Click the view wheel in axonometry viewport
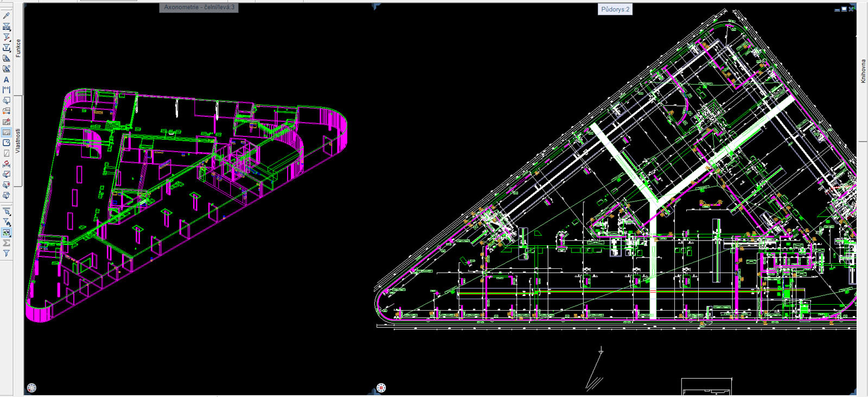The height and width of the screenshot is (397, 868). point(31,388)
